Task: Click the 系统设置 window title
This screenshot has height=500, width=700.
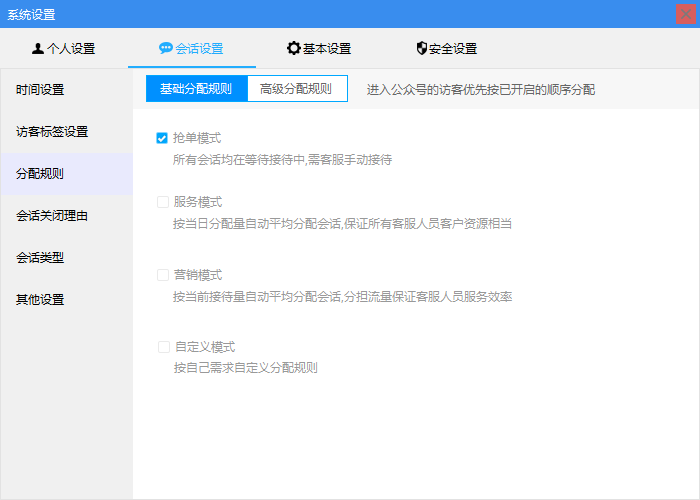Action: (31, 14)
